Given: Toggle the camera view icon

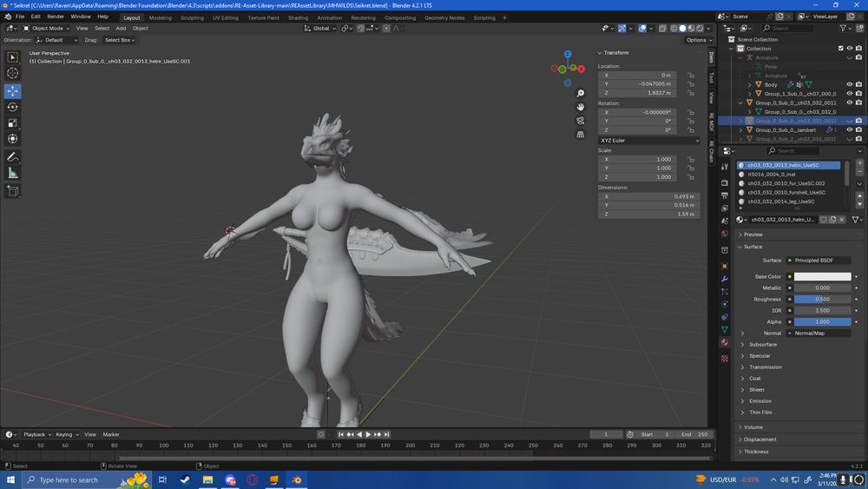Looking at the screenshot, I should pyautogui.click(x=581, y=121).
